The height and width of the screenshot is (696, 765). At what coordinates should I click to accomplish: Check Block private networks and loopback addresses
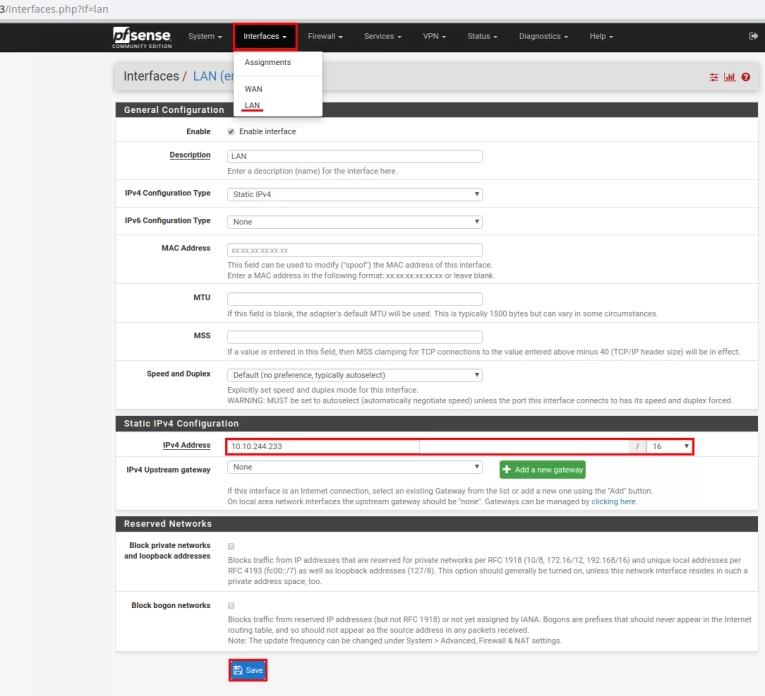click(231, 546)
